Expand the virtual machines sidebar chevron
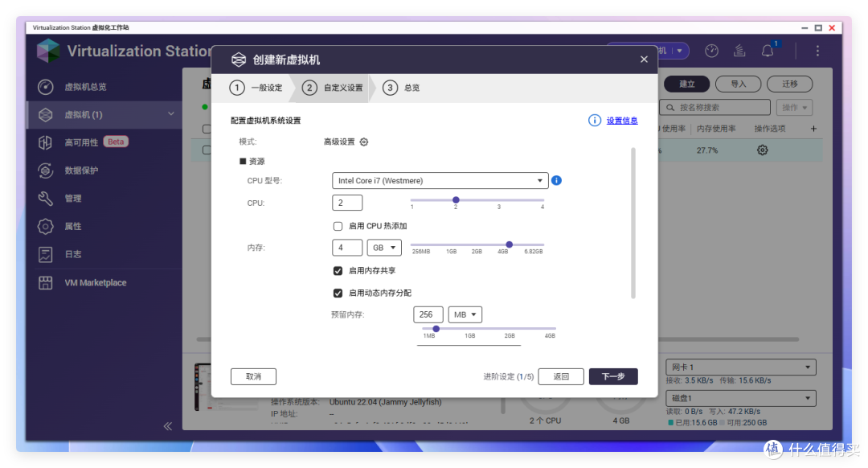This screenshot has width=868, height=468. click(x=171, y=114)
